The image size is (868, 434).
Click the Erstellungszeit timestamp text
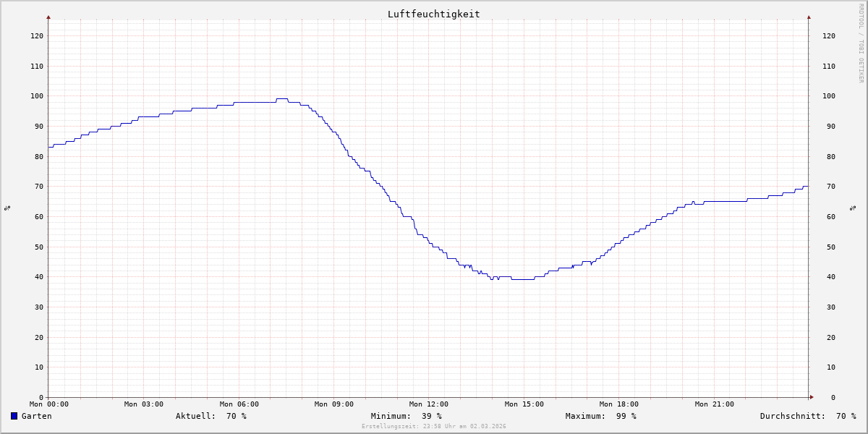(433, 427)
